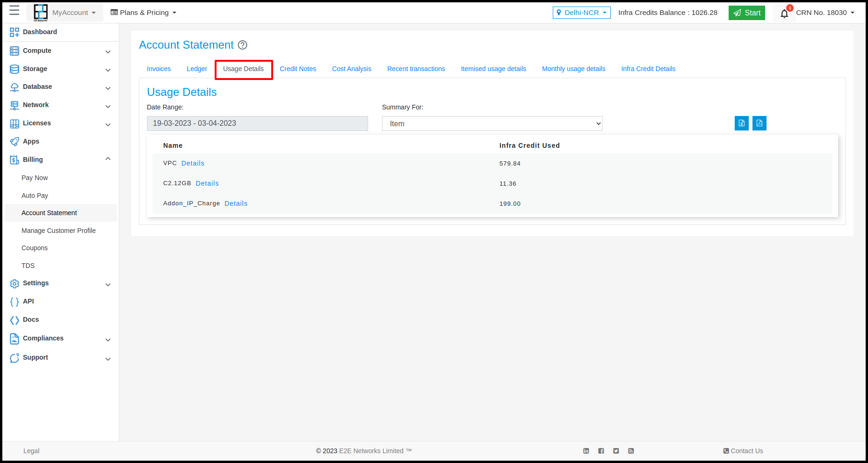Image resolution: width=868 pixels, height=463 pixels.
Task: Click the Date Range input field
Action: click(257, 123)
